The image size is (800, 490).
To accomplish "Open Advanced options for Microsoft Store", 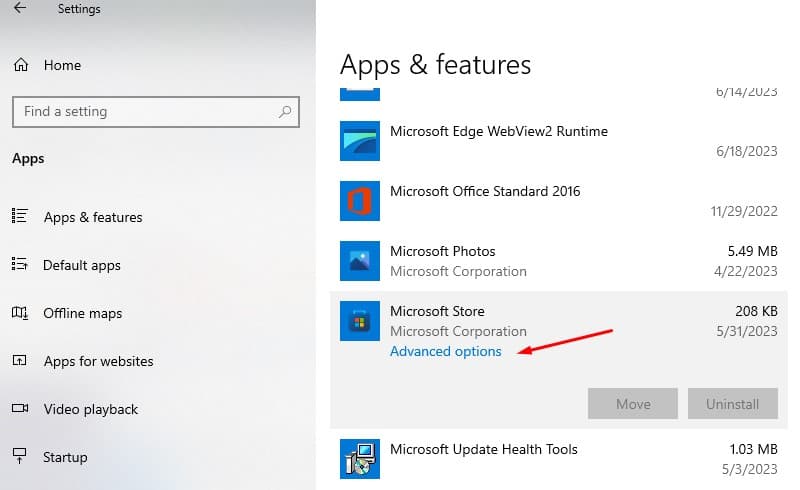I will pyautogui.click(x=445, y=352).
